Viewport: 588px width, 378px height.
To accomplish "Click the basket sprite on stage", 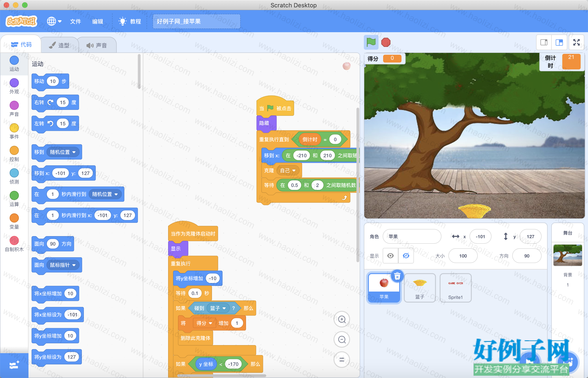I will click(x=474, y=211).
